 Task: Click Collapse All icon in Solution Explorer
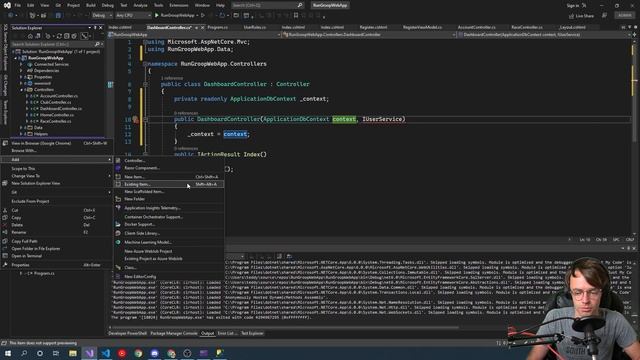(x=67, y=36)
